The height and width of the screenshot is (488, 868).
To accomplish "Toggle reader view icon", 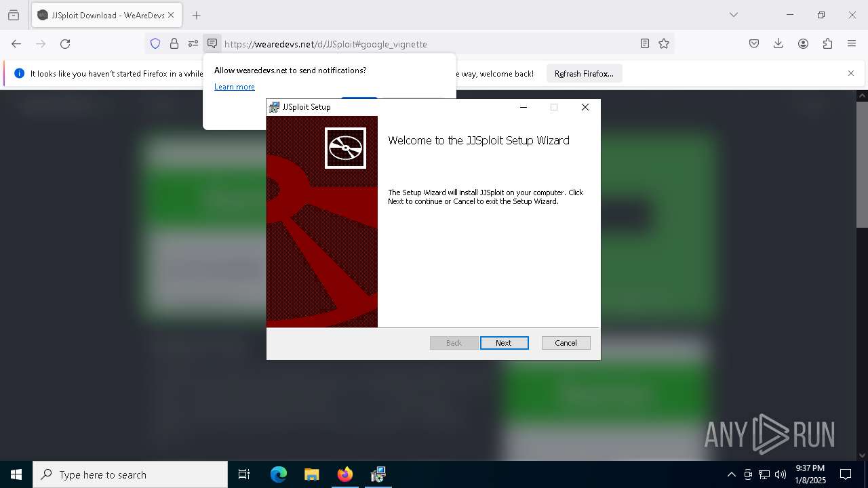I will click(x=645, y=44).
